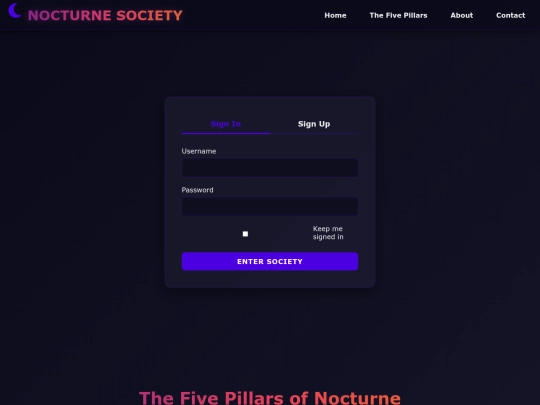
Task: Click the ENTER SOCIETY button
Action: [x=270, y=261]
